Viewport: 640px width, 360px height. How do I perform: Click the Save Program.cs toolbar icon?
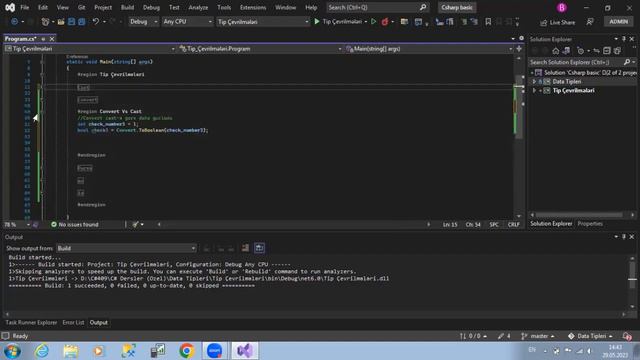[71, 22]
